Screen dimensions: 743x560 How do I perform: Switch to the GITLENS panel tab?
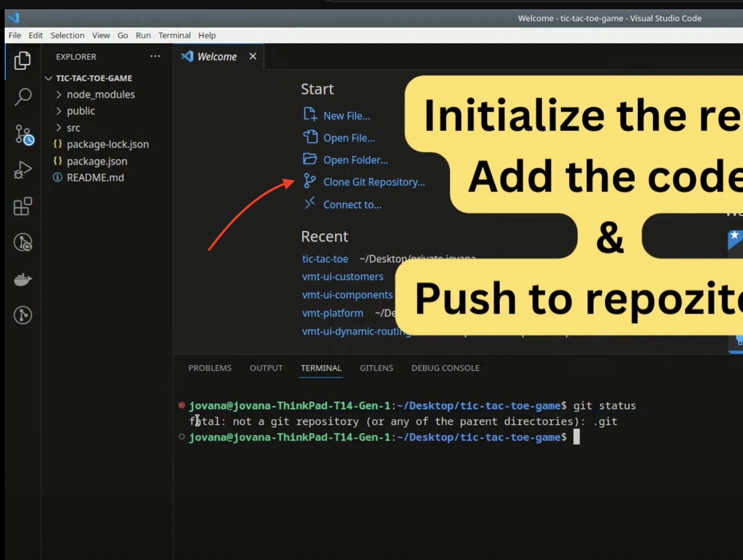point(376,368)
